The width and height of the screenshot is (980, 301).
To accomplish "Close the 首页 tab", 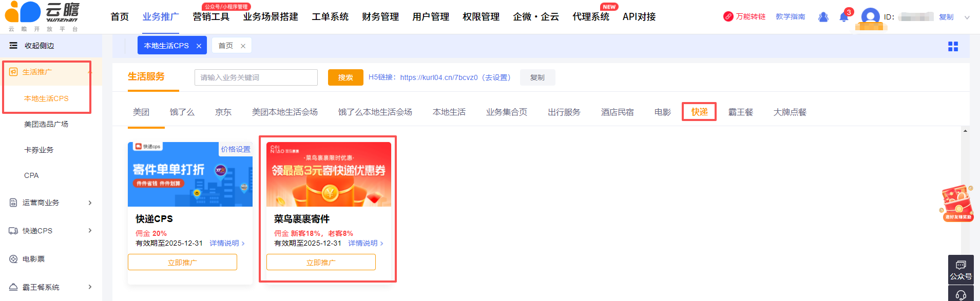I will tap(243, 46).
